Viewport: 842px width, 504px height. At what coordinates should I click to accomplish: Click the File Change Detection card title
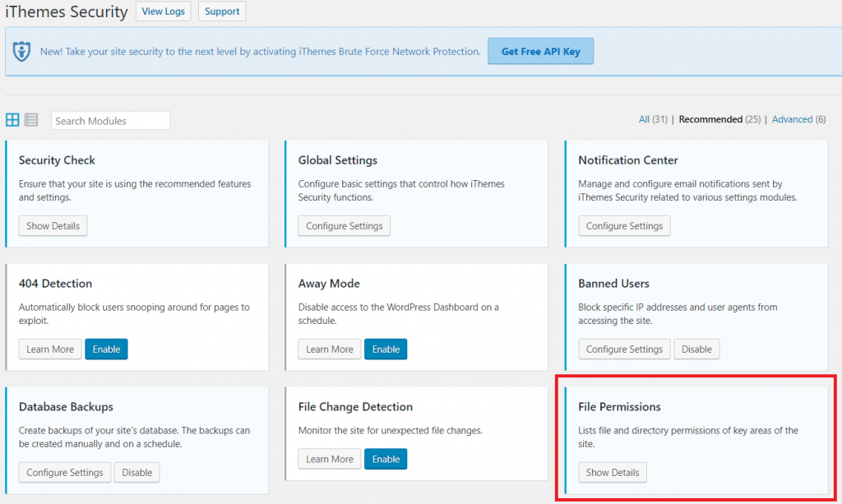tap(355, 407)
